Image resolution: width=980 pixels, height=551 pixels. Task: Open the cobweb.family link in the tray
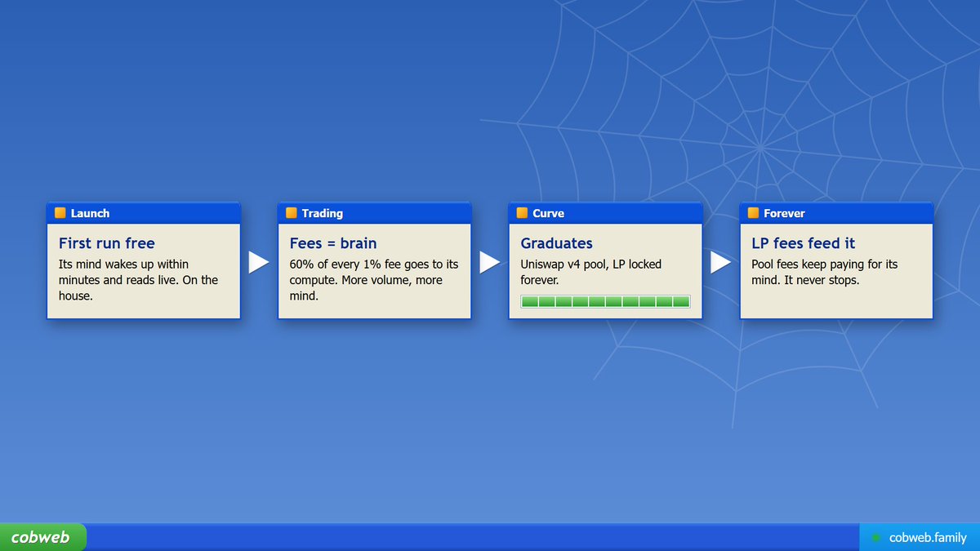(928, 538)
